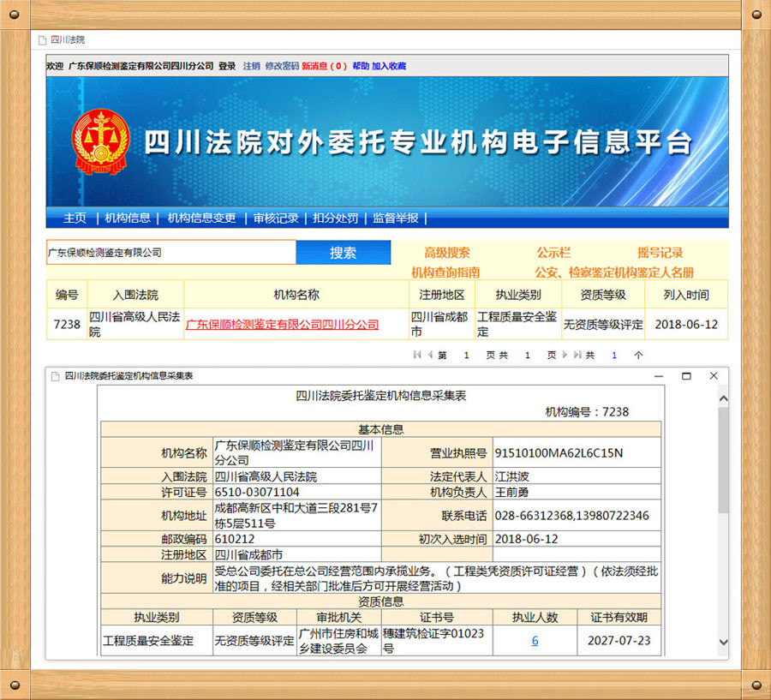This screenshot has width=771, height=700.
Task: Open 高级搜索 link
Action: 447,253
